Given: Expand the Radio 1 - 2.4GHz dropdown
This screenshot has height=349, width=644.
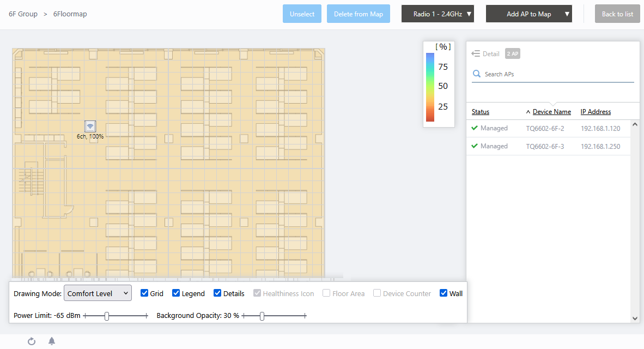Looking at the screenshot, I should (438, 14).
